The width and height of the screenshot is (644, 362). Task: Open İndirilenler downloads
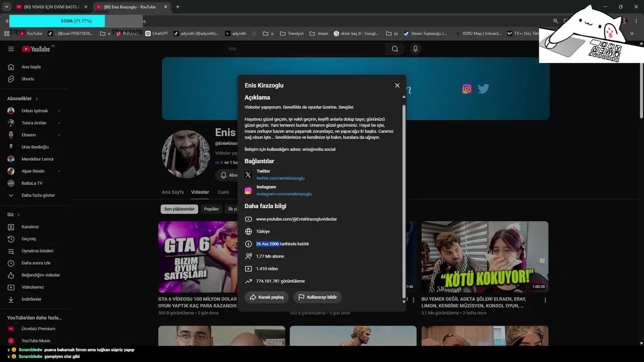31,299
